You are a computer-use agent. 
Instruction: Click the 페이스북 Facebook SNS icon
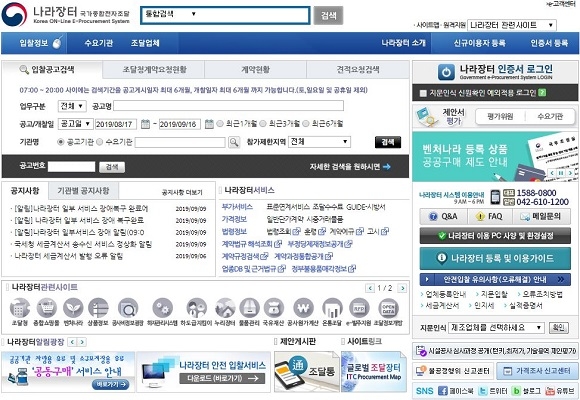coord(443,391)
